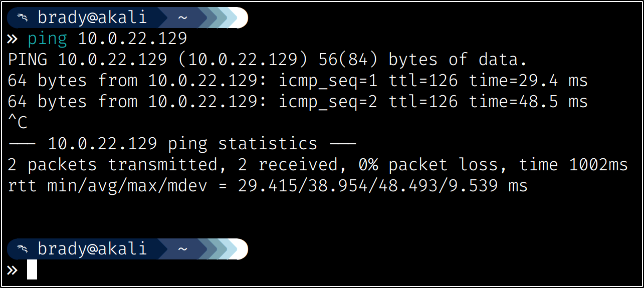This screenshot has height=288, width=644.
Task: Click the » symbol before the ping command
Action: tap(13, 39)
